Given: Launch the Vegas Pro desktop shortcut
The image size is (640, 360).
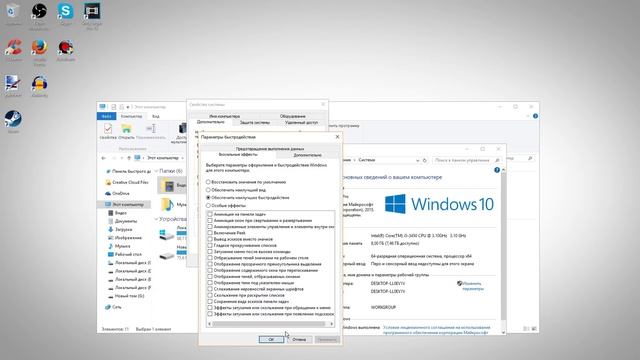Looking at the screenshot, I should point(92,11).
